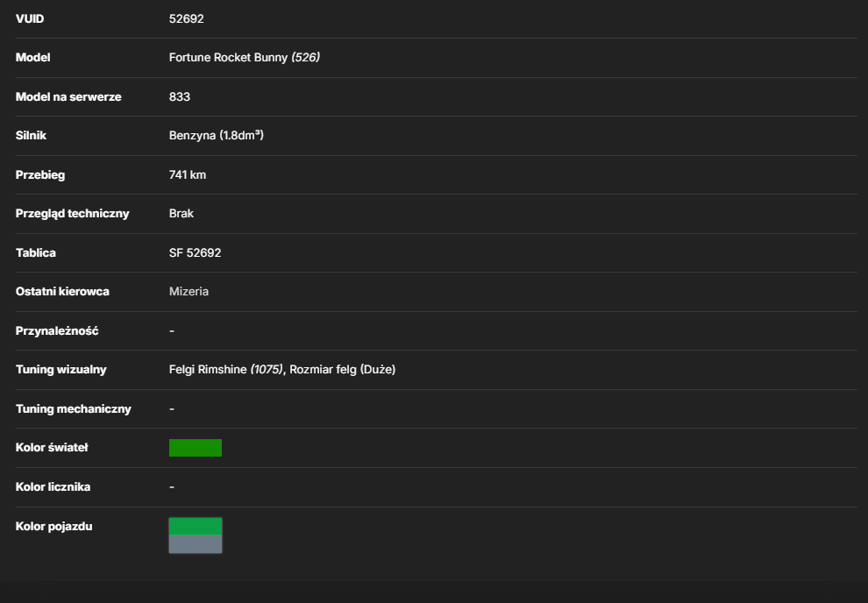Viewport: 868px width, 603px height.
Task: Click the Kolor licznika label
Action: (x=53, y=486)
